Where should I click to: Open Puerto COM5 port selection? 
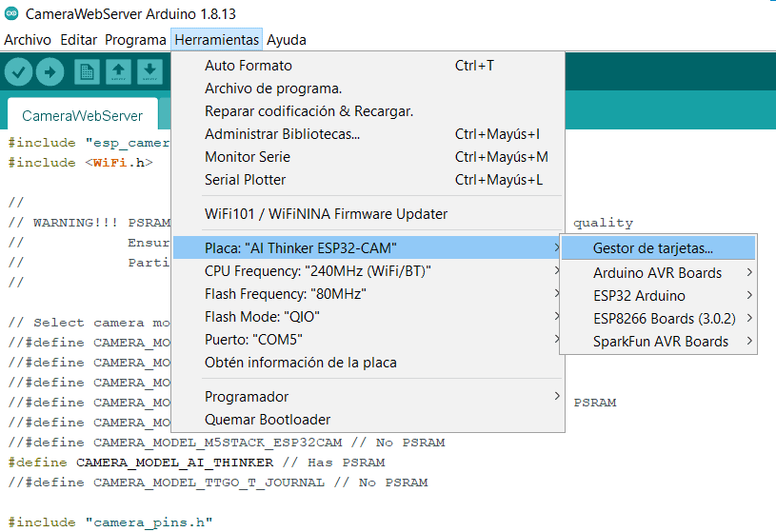(x=253, y=340)
